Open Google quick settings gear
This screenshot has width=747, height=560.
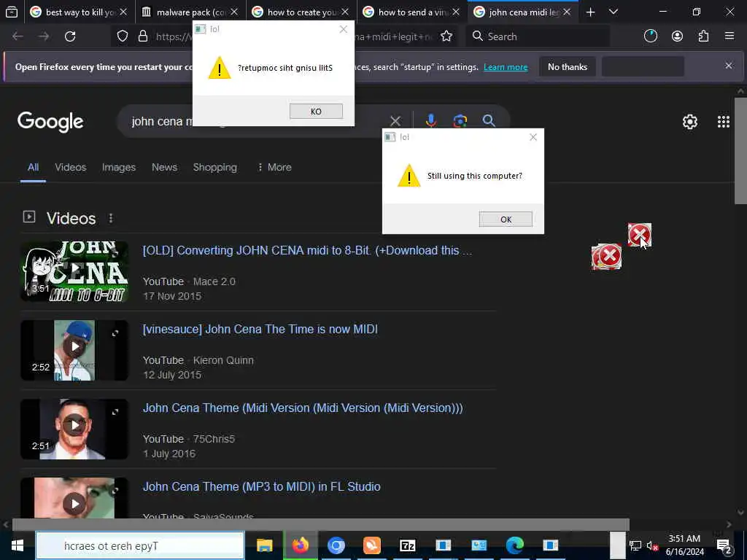coord(690,122)
